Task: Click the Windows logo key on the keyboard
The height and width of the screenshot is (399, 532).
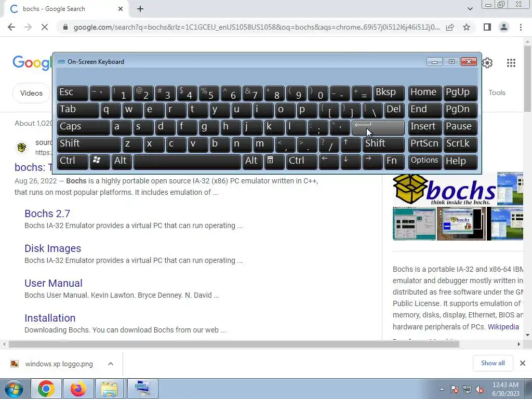Action: click(100, 162)
